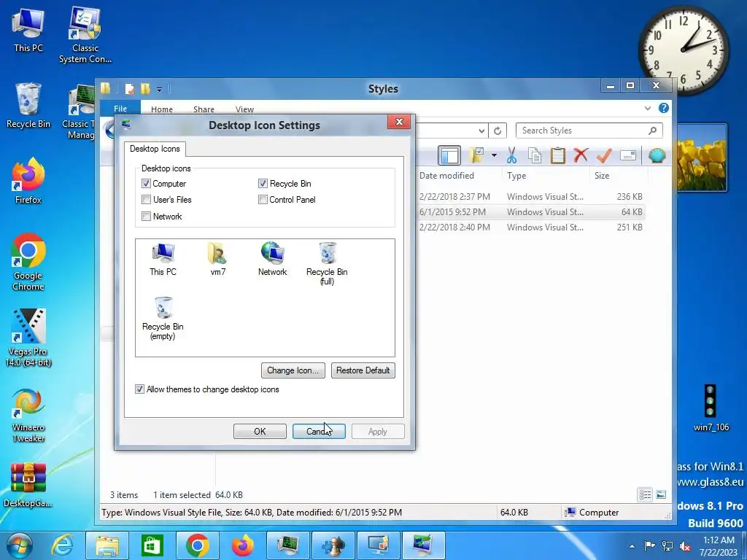Switch to large icons view in status bar
747x560 pixels.
click(x=661, y=495)
